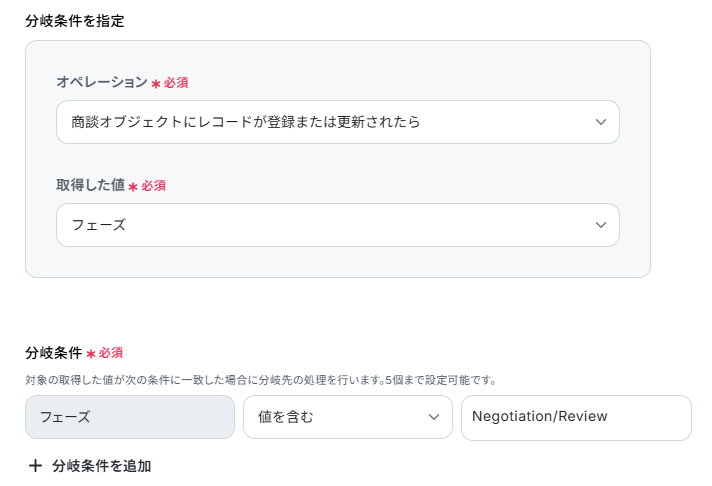Screen dimensions: 712x486
Task: Click the オペレーション field label
Action: coord(102,82)
